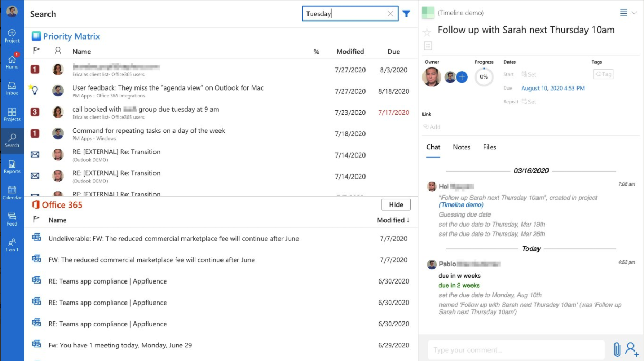Click the 0% progress circle
The width and height of the screenshot is (644, 361).
[x=484, y=77]
